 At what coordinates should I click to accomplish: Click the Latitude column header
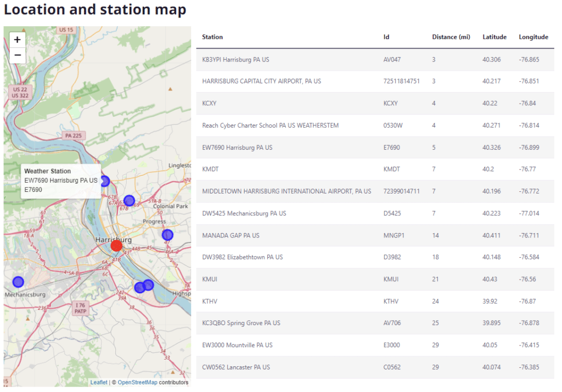494,37
